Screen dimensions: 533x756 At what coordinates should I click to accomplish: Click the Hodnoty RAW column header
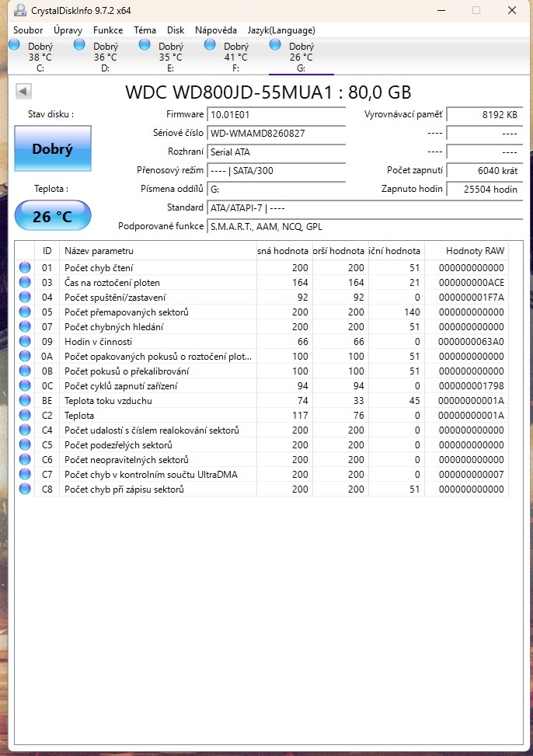tap(466, 251)
